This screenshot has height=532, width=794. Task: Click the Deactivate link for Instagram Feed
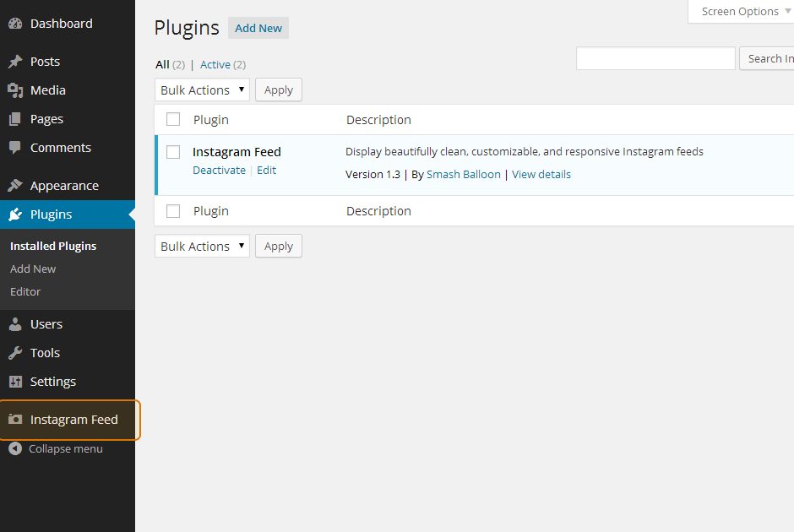[x=219, y=171]
